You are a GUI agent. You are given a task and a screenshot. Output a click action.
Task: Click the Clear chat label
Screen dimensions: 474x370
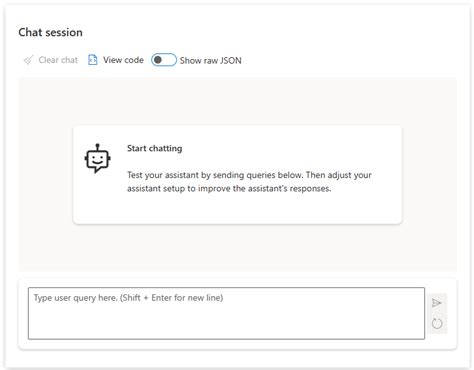pyautogui.click(x=58, y=60)
